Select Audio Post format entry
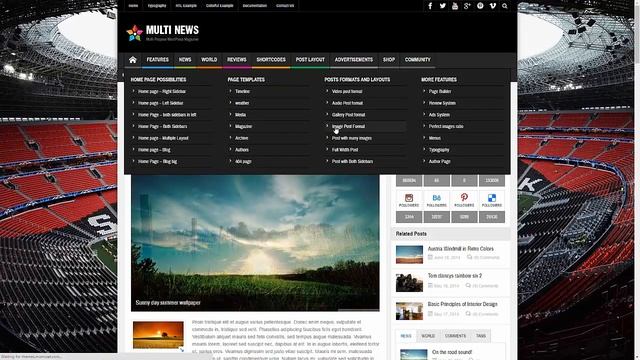Viewport: 640px width, 360px height. tap(347, 103)
